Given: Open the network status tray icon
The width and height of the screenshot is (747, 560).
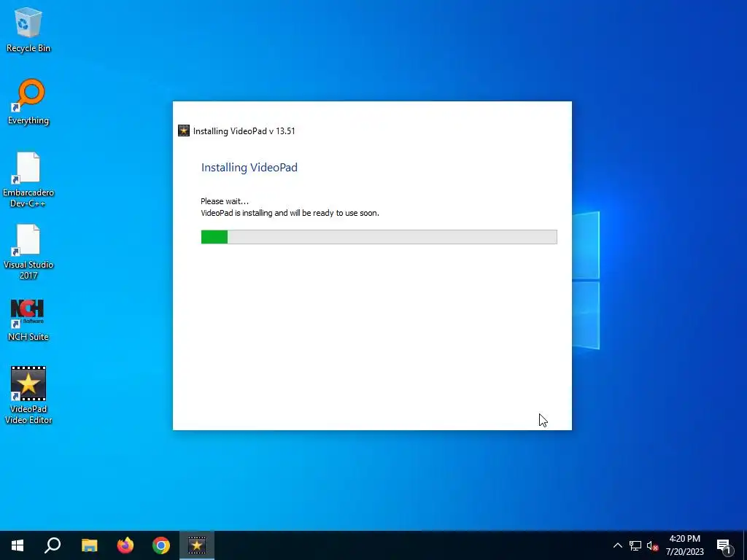Looking at the screenshot, I should tap(635, 545).
